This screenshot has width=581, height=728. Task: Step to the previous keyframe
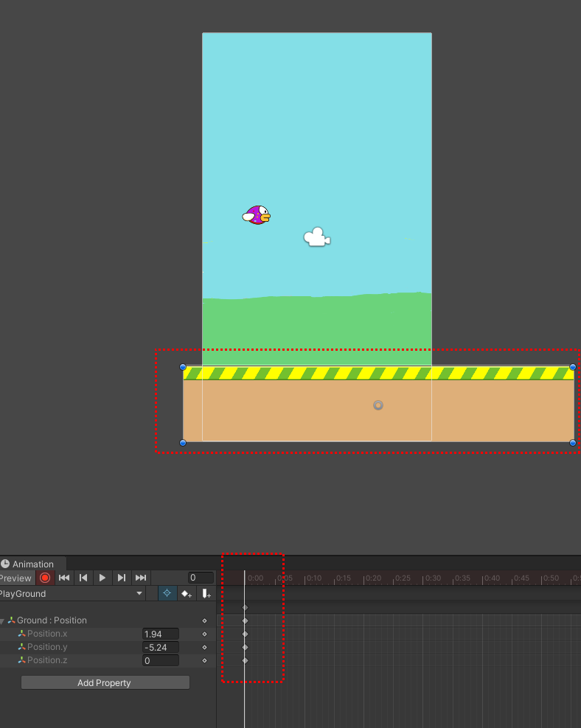83,578
